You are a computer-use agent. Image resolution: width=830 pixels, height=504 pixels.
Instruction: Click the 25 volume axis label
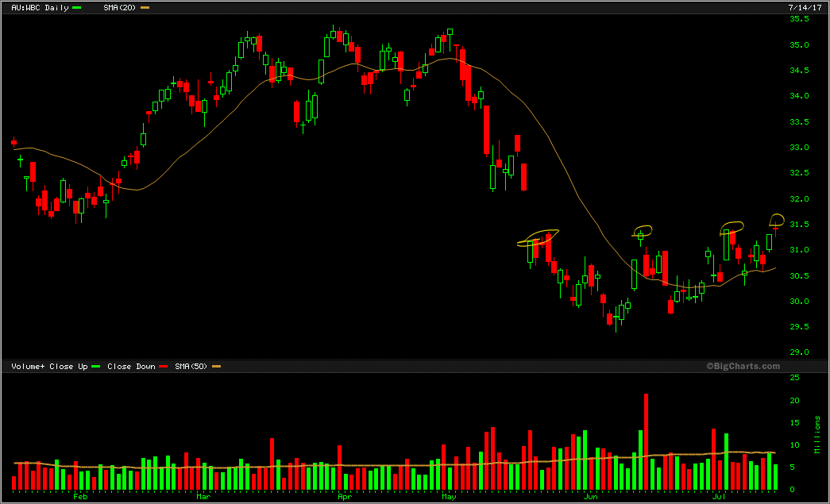794,378
